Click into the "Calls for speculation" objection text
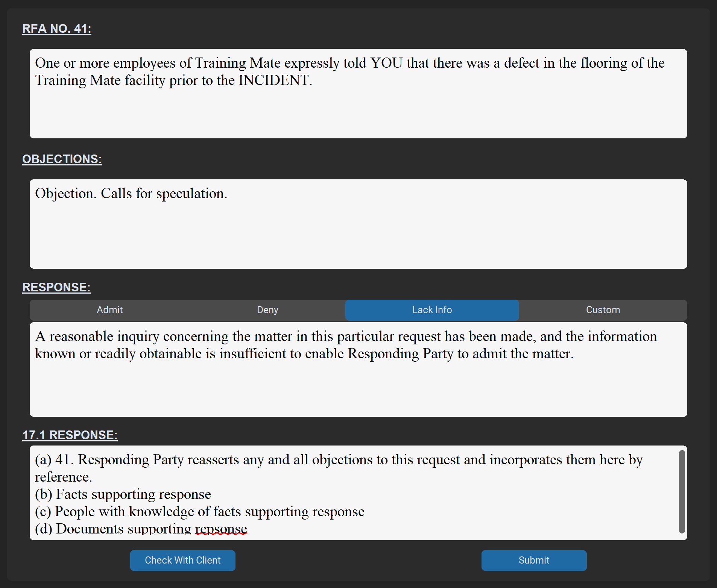The image size is (717, 588). tap(163, 194)
